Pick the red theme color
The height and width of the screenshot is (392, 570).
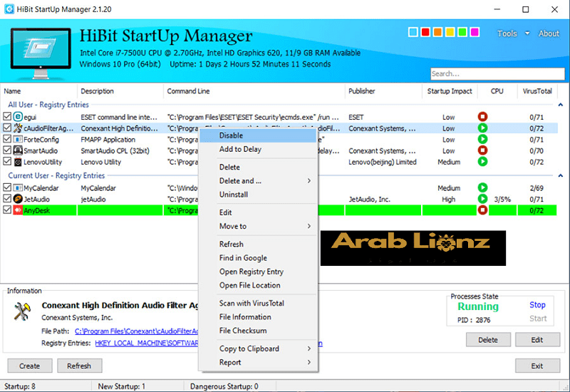coord(425,32)
